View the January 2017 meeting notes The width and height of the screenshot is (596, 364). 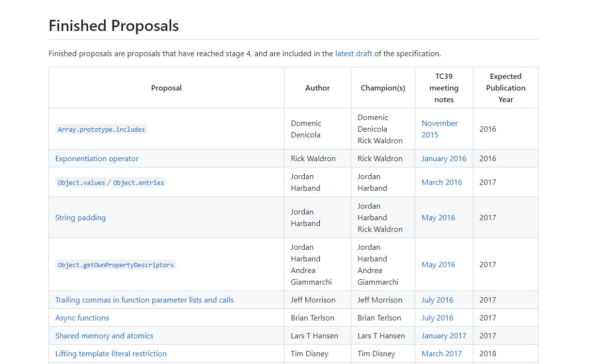pos(443,336)
